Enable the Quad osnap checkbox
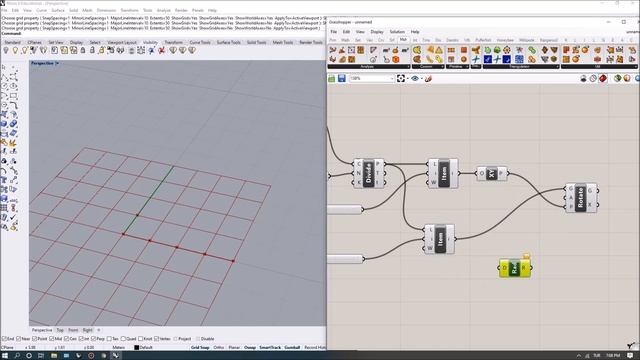640x360 pixels. coord(123,339)
